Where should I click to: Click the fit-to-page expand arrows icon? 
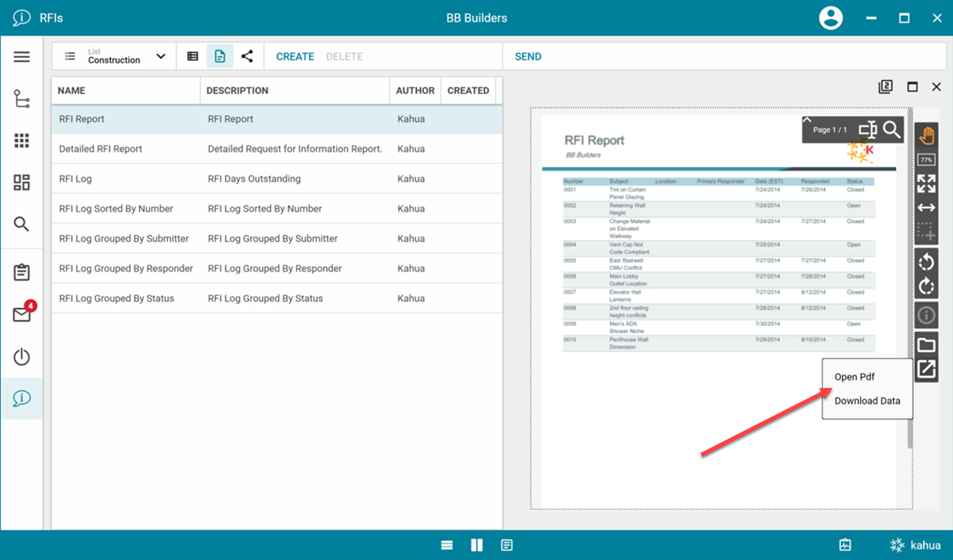tap(926, 184)
